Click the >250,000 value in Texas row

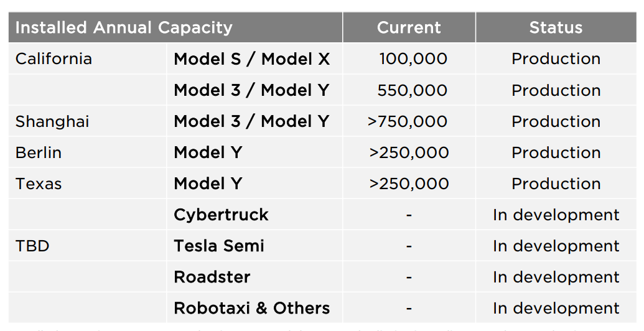[x=409, y=184]
